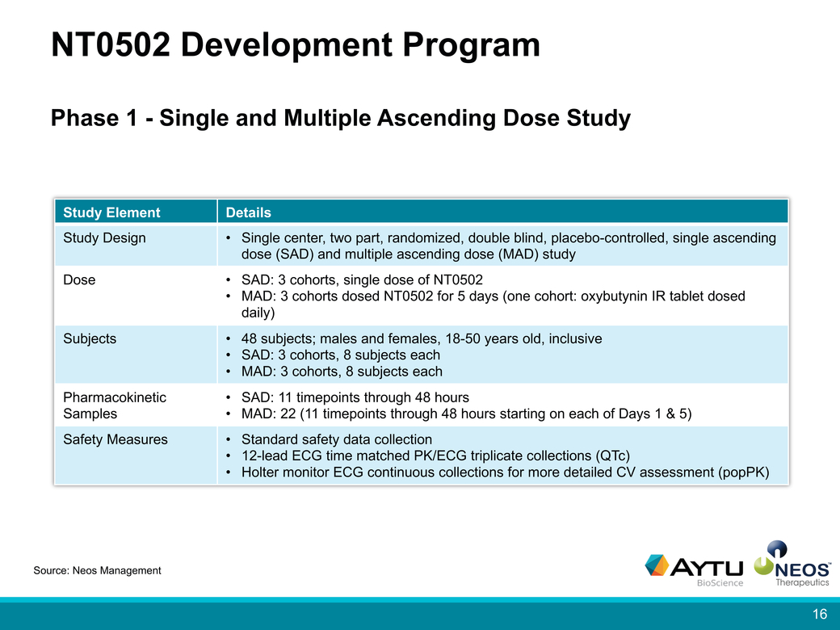The image size is (840, 630).
Task: Select the 'Safety Measures' row label
Action: tap(115, 439)
